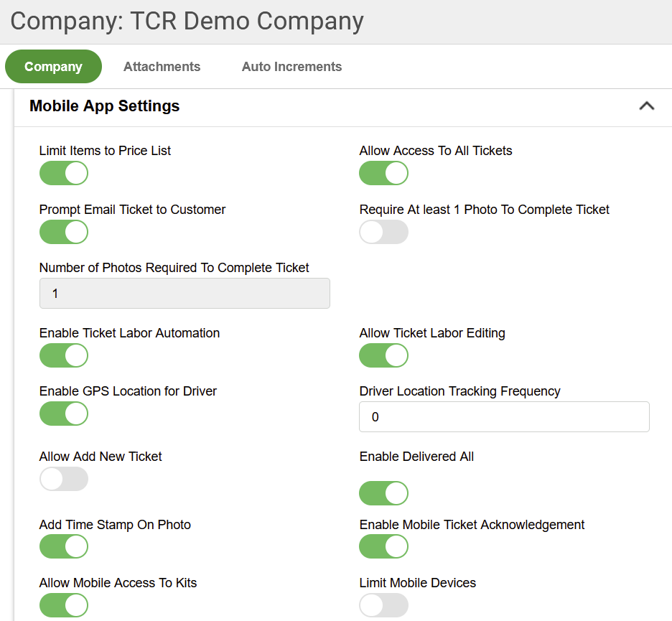Switch off Allow Mobile Access To Kits

pos(64,605)
